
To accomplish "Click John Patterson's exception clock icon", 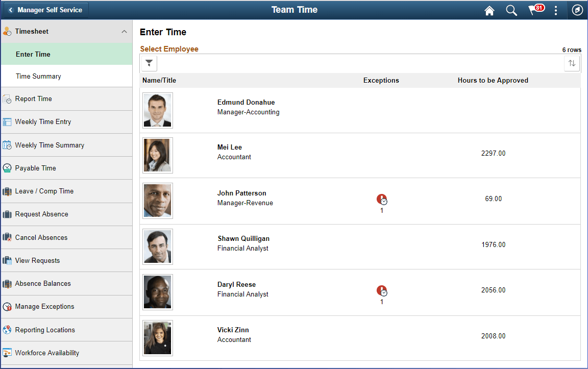I will coord(382,199).
